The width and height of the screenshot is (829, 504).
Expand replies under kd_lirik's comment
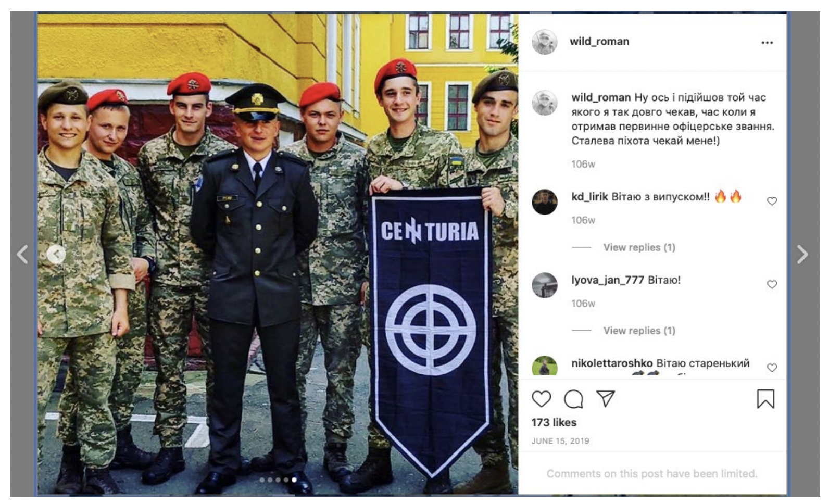tap(639, 247)
